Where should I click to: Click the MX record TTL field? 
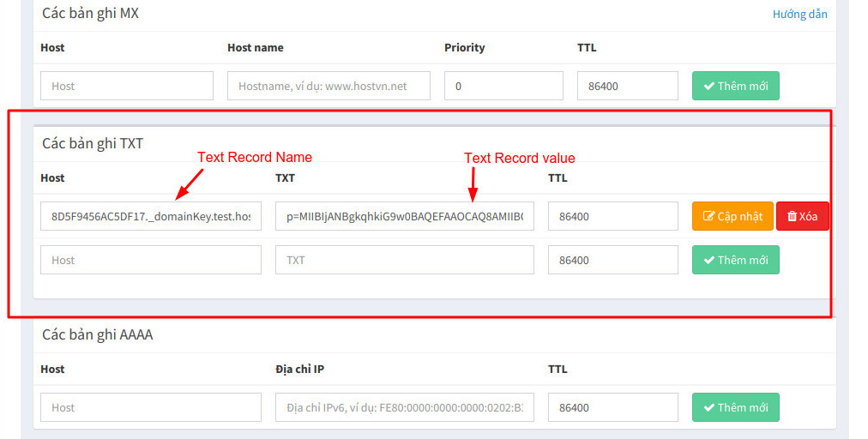tap(627, 86)
